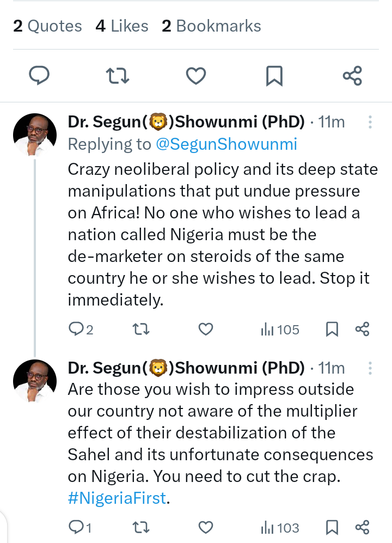Tap the reply icon on the main post
Screen dimensions: 392x543
39,76
